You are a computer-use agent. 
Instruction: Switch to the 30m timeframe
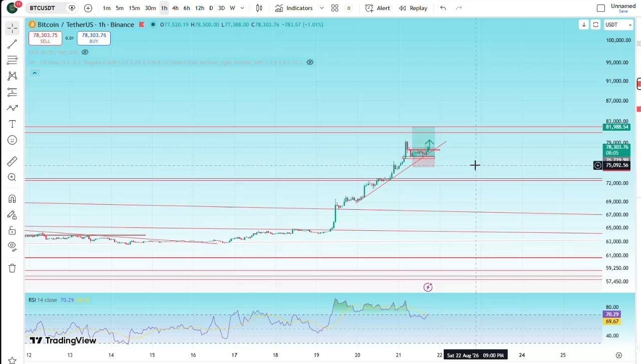[150, 8]
